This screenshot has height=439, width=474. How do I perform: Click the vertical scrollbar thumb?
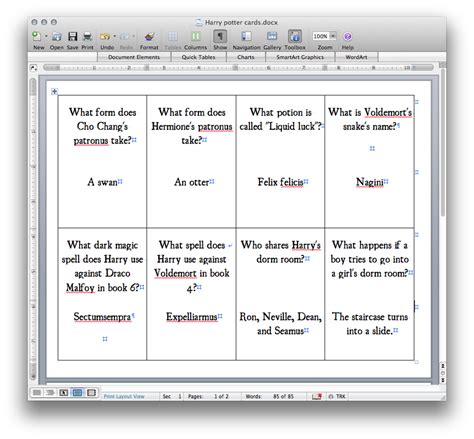[443, 143]
